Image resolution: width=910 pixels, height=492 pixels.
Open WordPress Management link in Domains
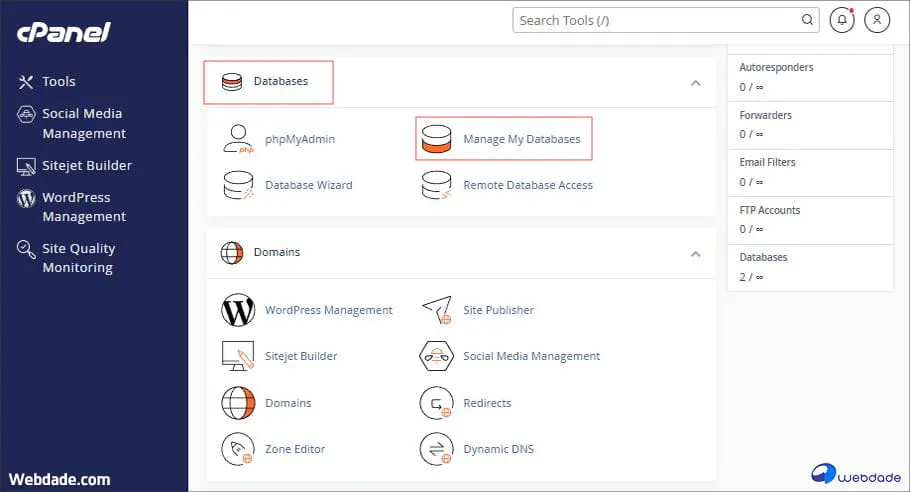click(x=328, y=310)
